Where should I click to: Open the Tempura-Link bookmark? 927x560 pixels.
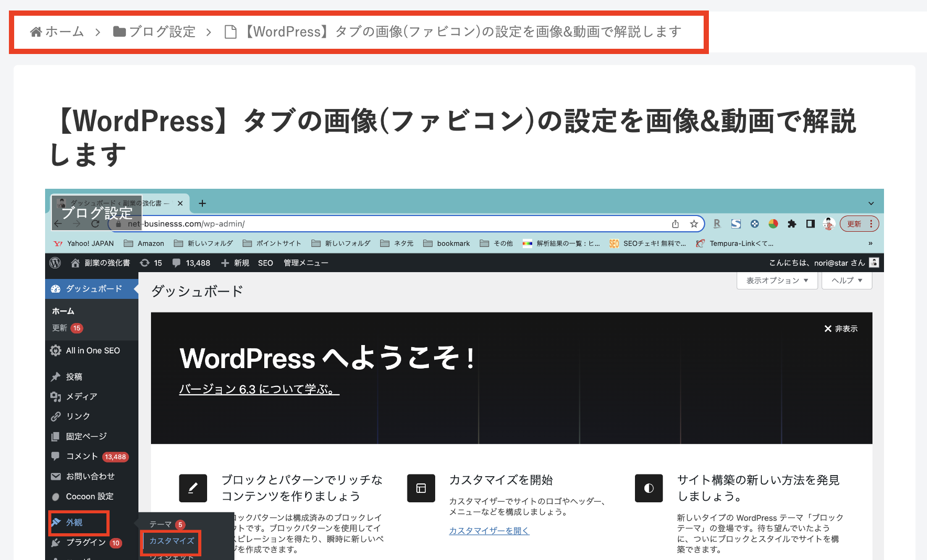(x=735, y=243)
